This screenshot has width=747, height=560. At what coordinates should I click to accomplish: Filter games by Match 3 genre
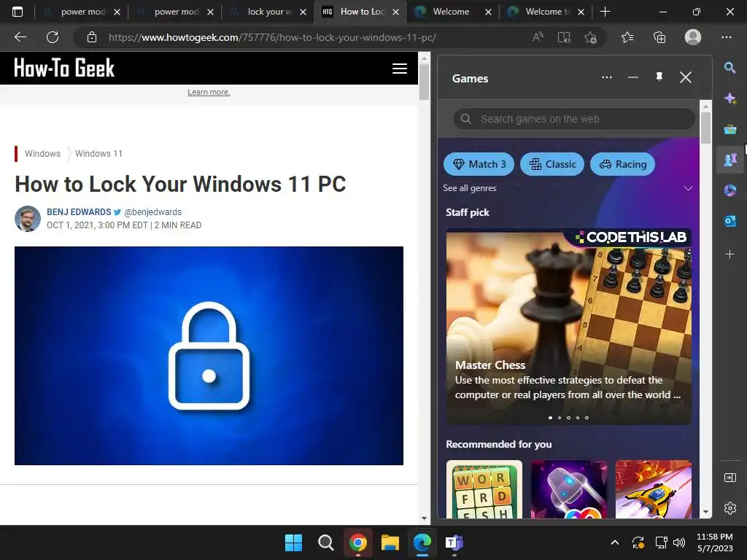[x=479, y=164]
